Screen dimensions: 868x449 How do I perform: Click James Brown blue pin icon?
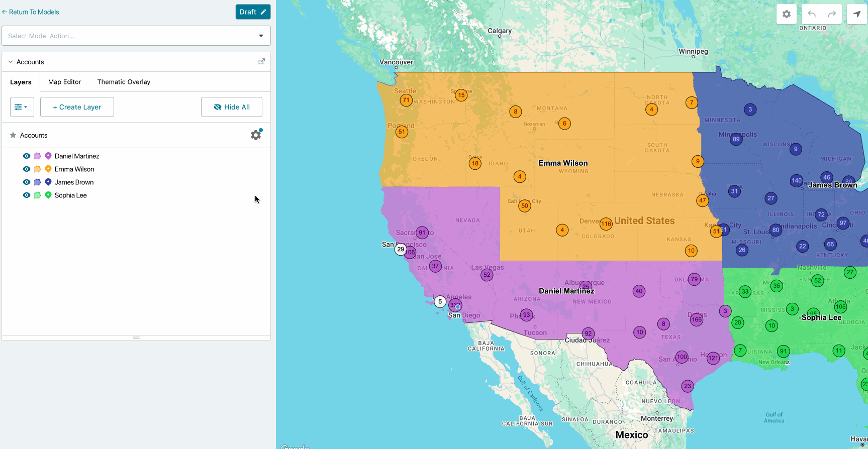point(48,182)
